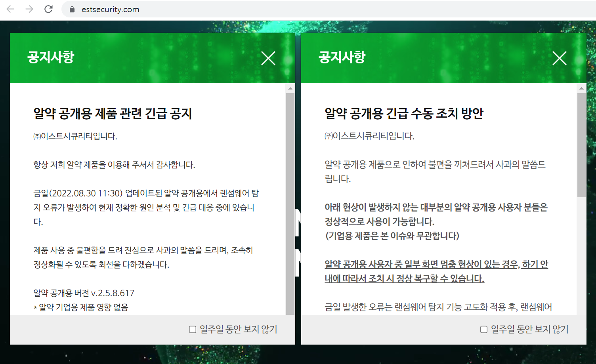
Task: Click ㈜이스트시큐리티입니다. in the left popup
Action: click(75, 136)
